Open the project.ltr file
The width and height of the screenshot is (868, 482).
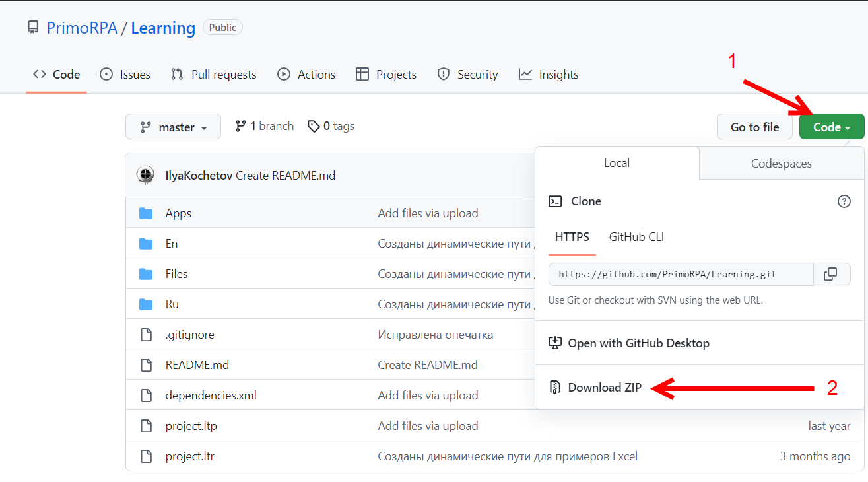click(189, 456)
